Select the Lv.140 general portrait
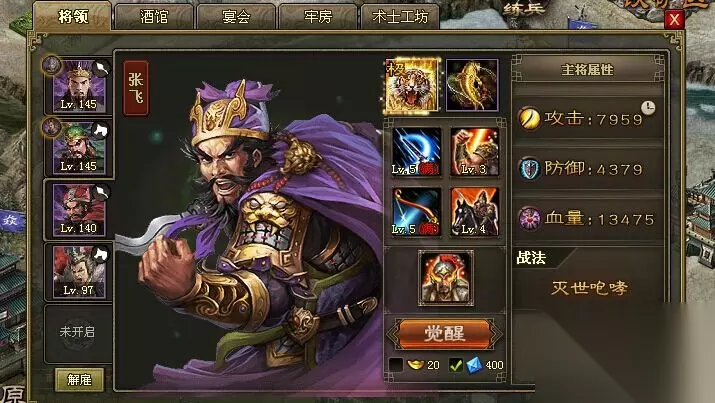715x403 pixels. click(x=79, y=210)
